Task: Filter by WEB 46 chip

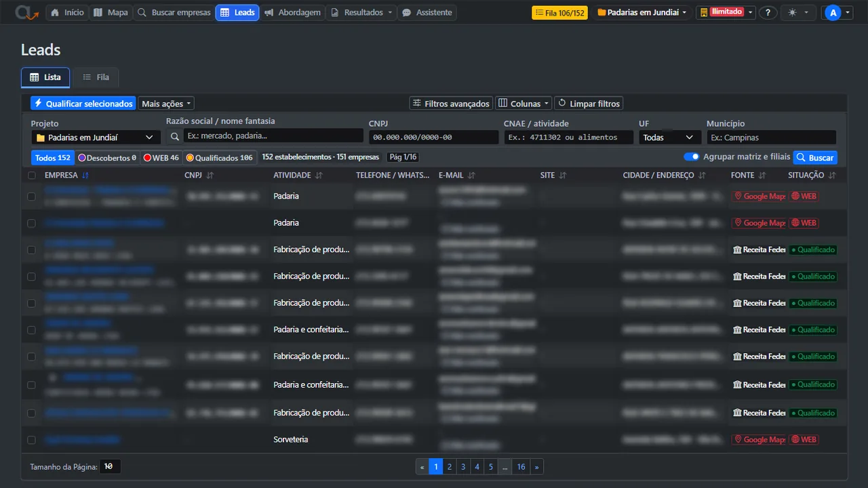Action: 161,157
